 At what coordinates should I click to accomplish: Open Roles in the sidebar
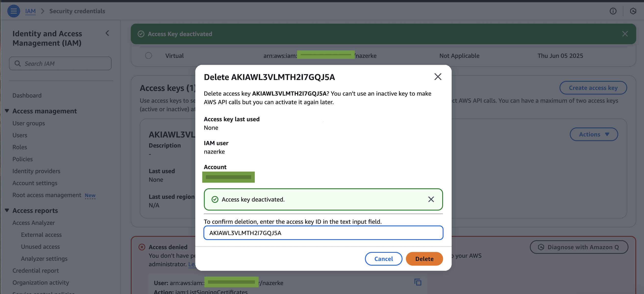(x=20, y=147)
